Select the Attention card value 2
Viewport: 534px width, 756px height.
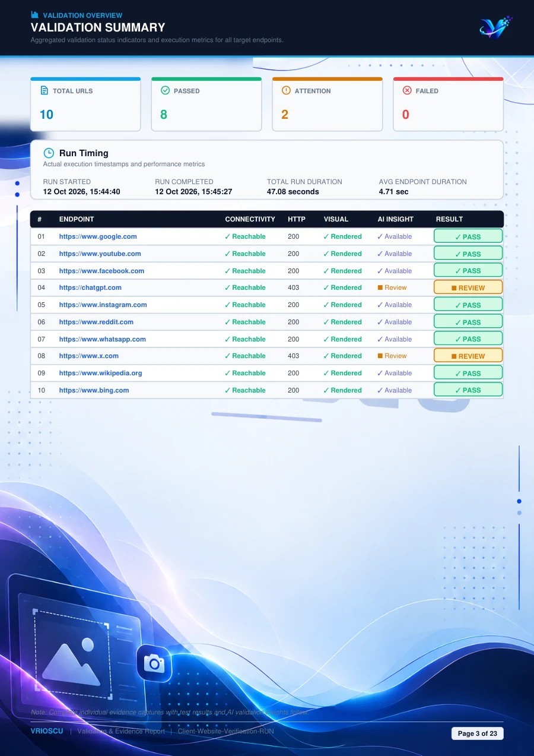(x=285, y=115)
